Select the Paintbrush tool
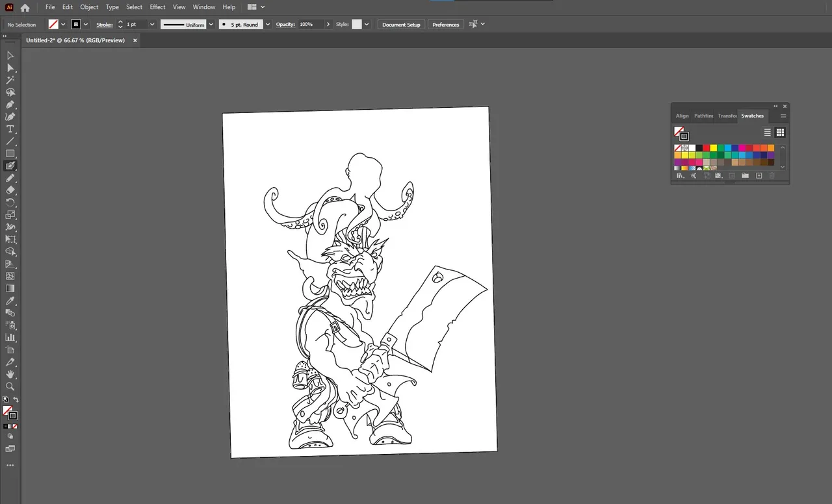This screenshot has width=832, height=504. pyautogui.click(x=10, y=166)
